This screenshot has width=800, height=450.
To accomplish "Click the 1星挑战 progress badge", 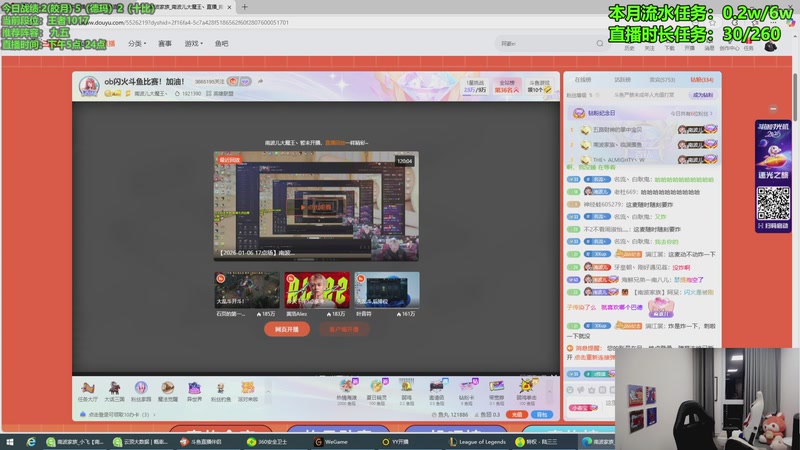I will (x=475, y=86).
